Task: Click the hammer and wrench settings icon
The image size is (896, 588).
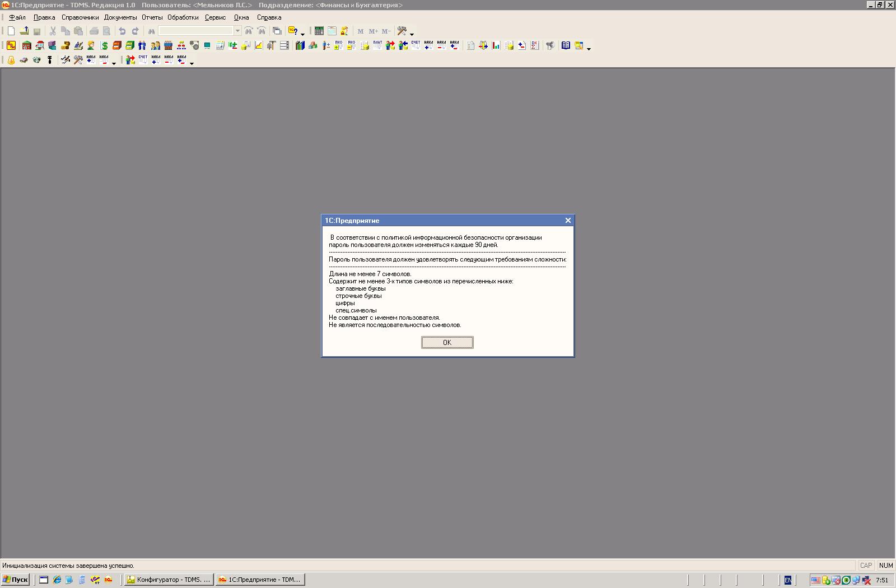Action: pyautogui.click(x=402, y=31)
